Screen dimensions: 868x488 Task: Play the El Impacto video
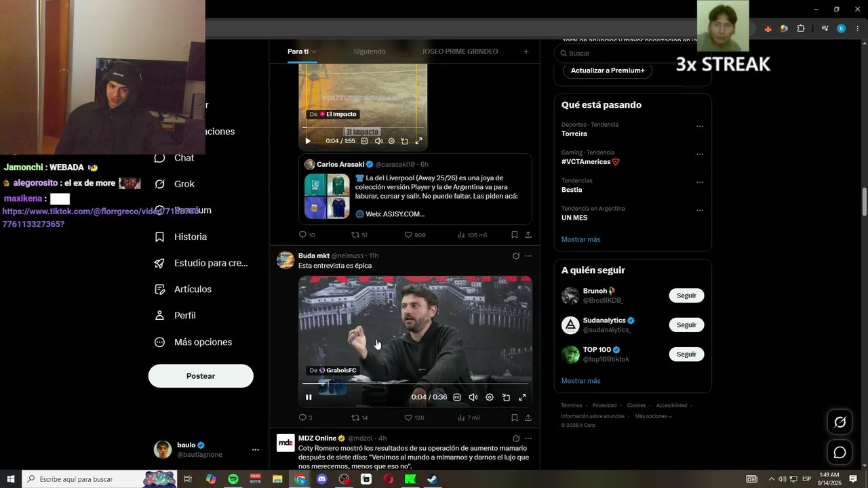point(307,141)
